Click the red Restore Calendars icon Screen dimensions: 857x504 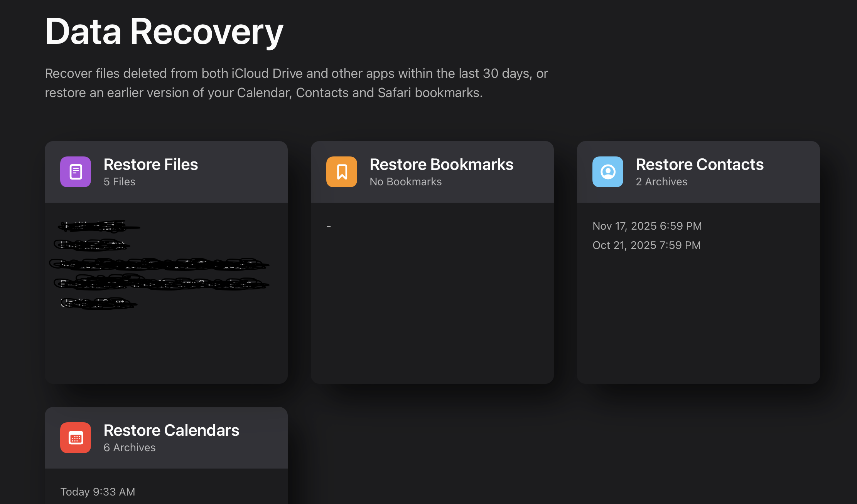point(75,438)
